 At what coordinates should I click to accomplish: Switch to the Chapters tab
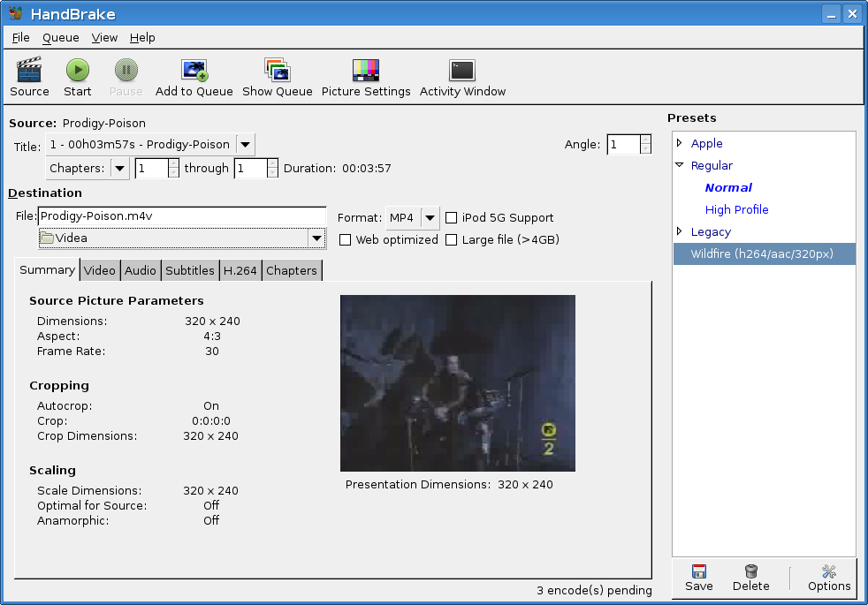[292, 270]
